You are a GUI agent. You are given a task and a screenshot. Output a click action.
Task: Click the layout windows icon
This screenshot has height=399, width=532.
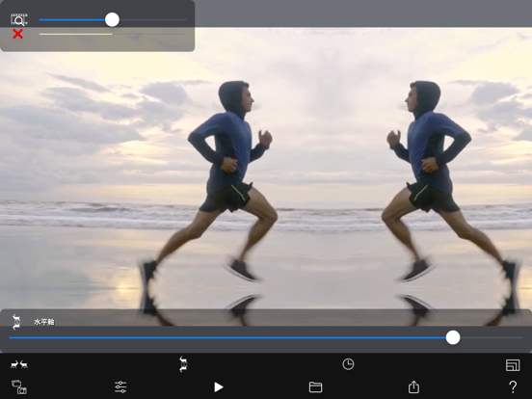tap(513, 365)
